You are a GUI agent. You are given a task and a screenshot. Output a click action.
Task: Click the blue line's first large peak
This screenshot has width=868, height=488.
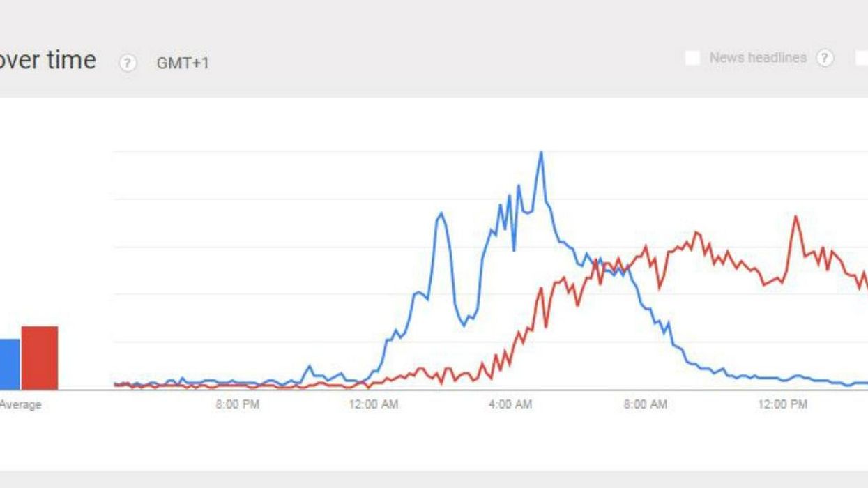coord(440,213)
